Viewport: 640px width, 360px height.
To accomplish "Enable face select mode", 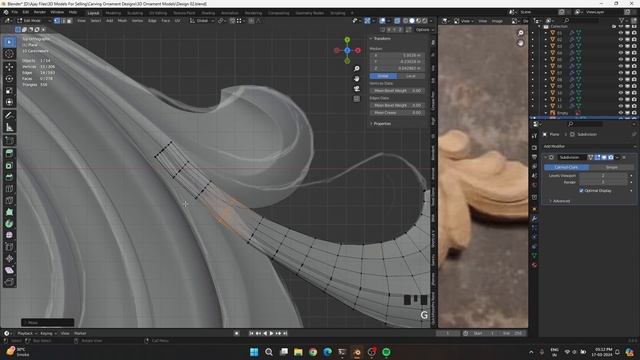I will point(69,20).
